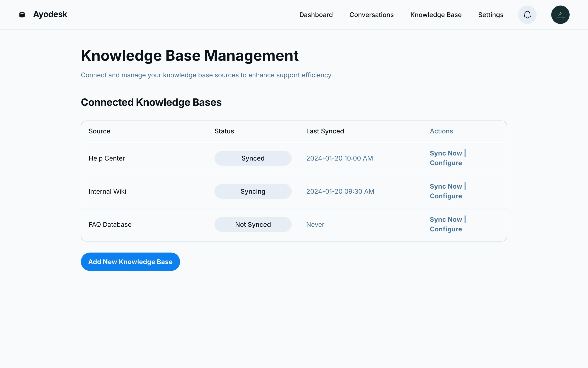Select the Knowledge Base nav item
The height and width of the screenshot is (368, 588).
436,15
